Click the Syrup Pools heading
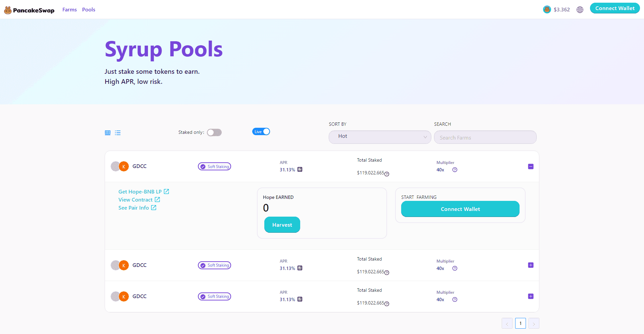Viewport: 644px width, 334px height. [164, 50]
